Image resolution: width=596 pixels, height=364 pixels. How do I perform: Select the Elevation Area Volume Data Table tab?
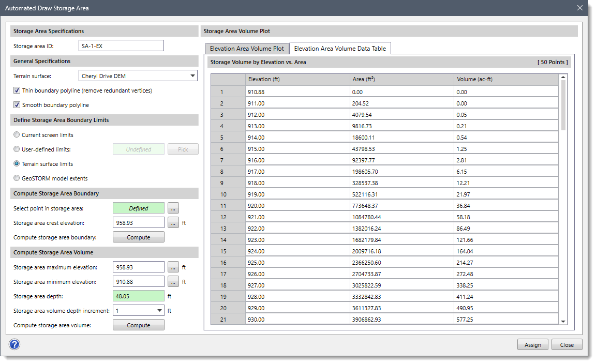click(339, 48)
